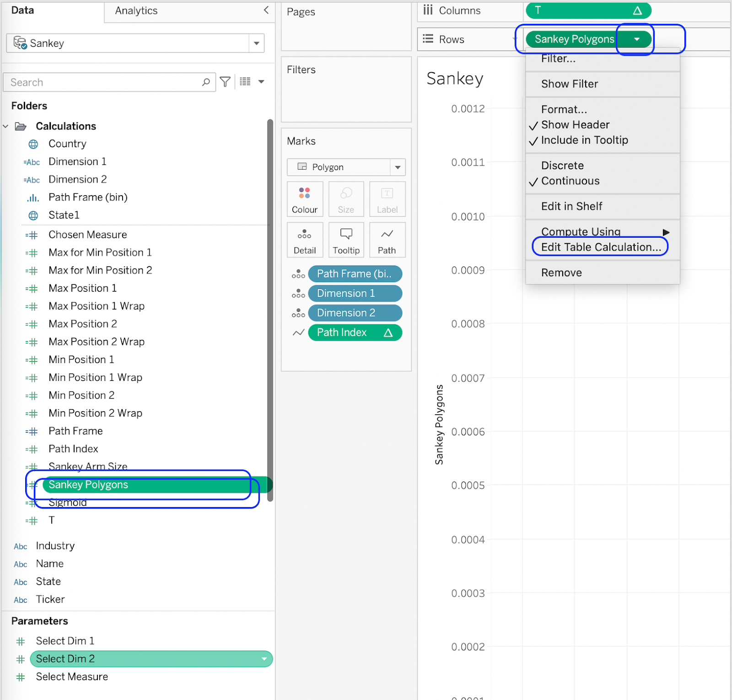
Task: Choose Format... from the context menu
Action: tap(564, 110)
